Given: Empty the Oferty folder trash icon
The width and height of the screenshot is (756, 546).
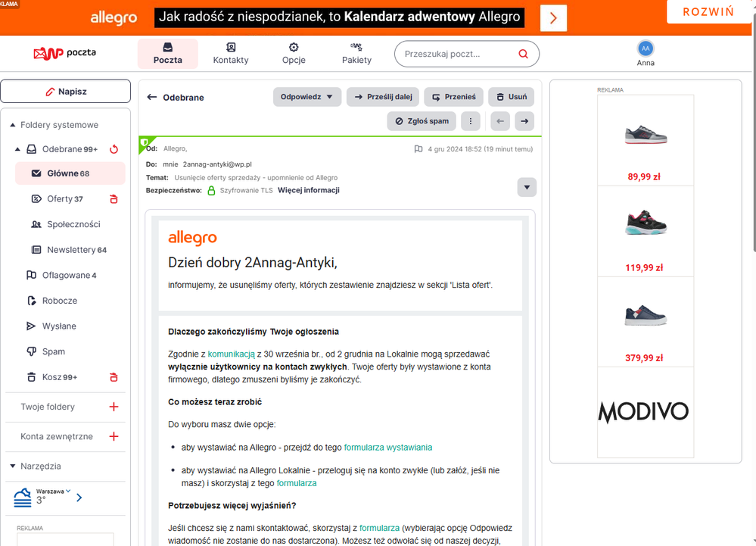Looking at the screenshot, I should click(x=114, y=199).
